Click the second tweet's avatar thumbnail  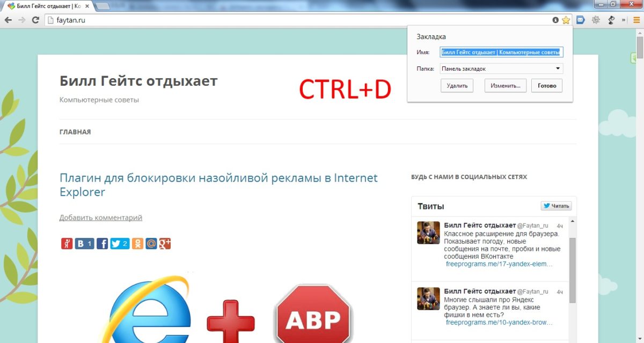(x=428, y=298)
